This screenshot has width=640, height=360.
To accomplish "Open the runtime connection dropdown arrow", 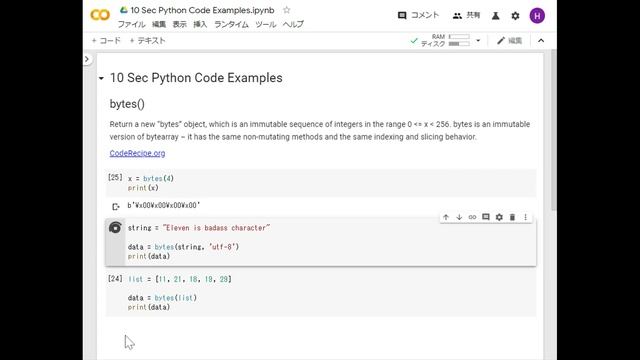I will click(478, 40).
